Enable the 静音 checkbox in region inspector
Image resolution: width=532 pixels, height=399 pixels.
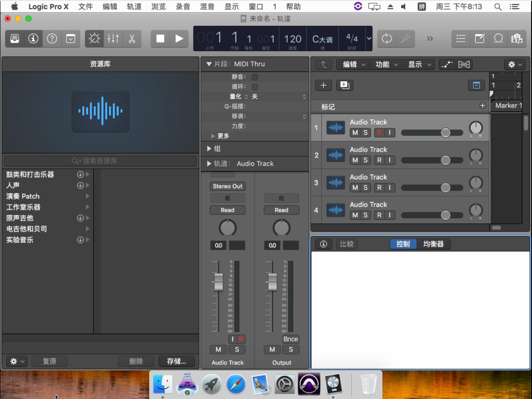pyautogui.click(x=255, y=77)
